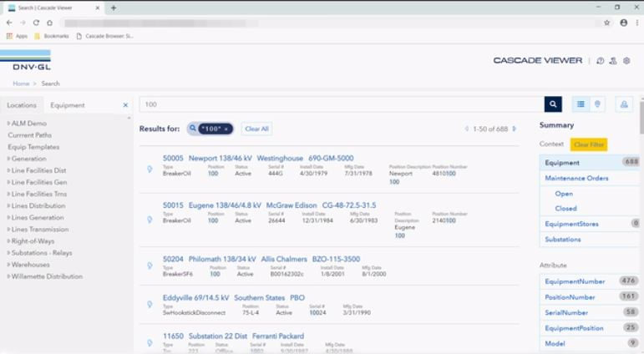The height and width of the screenshot is (354, 644).
Task: Click the magnifier search button
Action: pyautogui.click(x=553, y=104)
